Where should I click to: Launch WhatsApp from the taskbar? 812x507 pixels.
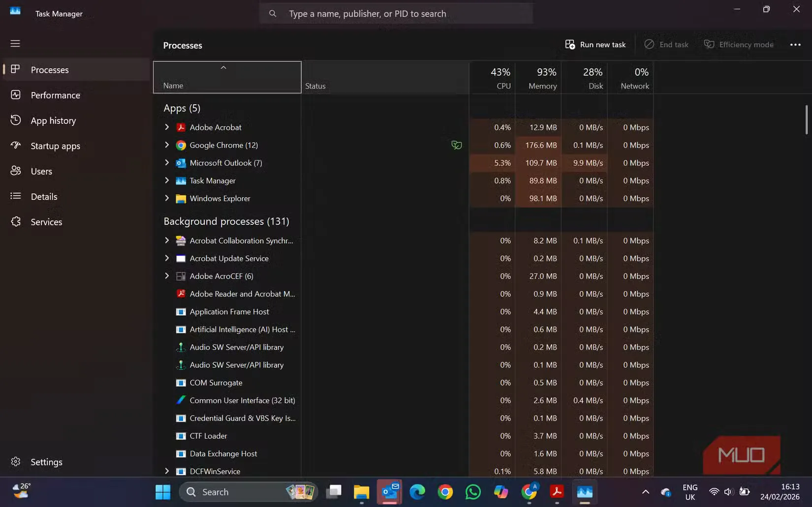tap(472, 492)
